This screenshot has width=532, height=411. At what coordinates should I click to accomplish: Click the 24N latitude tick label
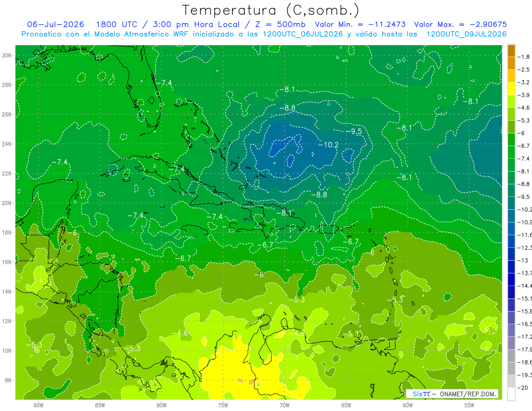pos(7,144)
